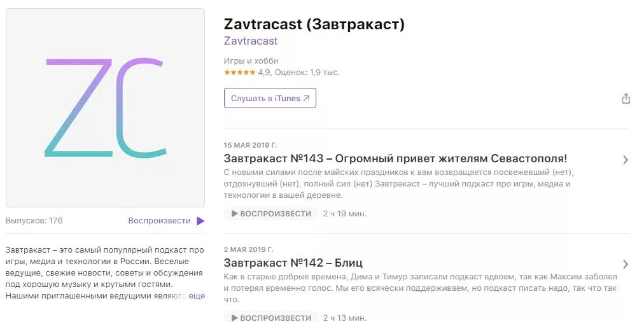The height and width of the screenshot is (322, 644).
Task: Expand episode №143 with chevron arrow
Action: click(625, 160)
